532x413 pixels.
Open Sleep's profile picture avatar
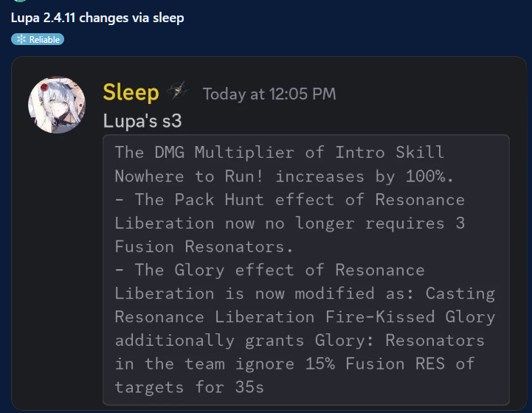pyautogui.click(x=57, y=105)
